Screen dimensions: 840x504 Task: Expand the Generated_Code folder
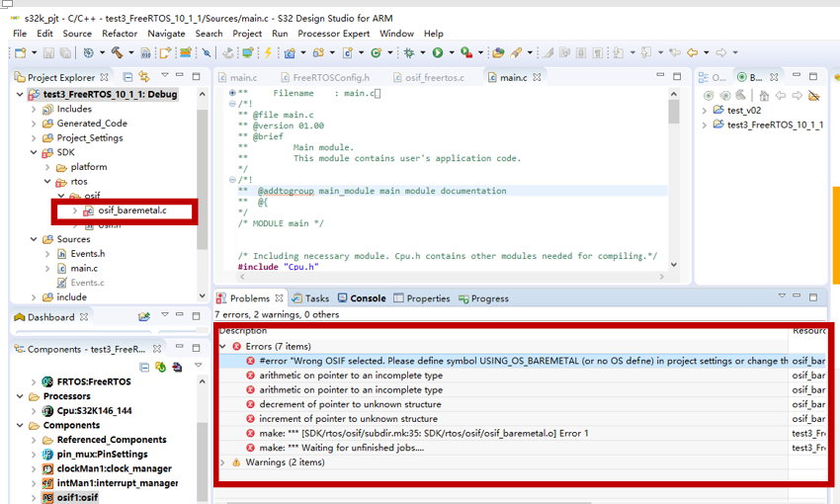tap(34, 124)
